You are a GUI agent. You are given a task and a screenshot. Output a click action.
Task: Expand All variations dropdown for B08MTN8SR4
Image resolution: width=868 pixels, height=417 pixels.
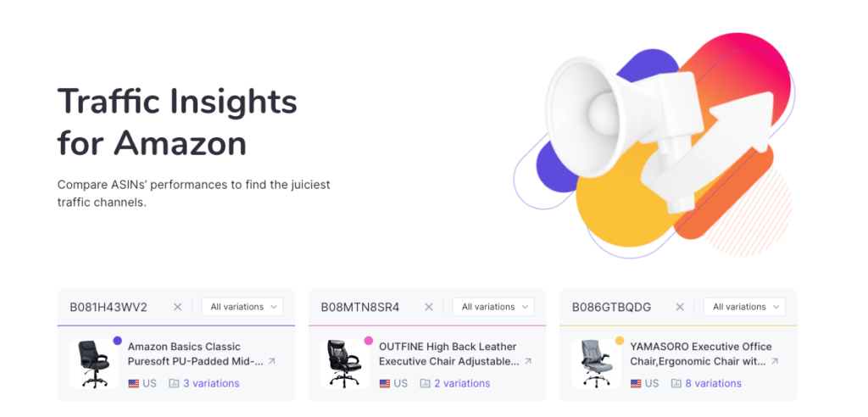pos(493,307)
